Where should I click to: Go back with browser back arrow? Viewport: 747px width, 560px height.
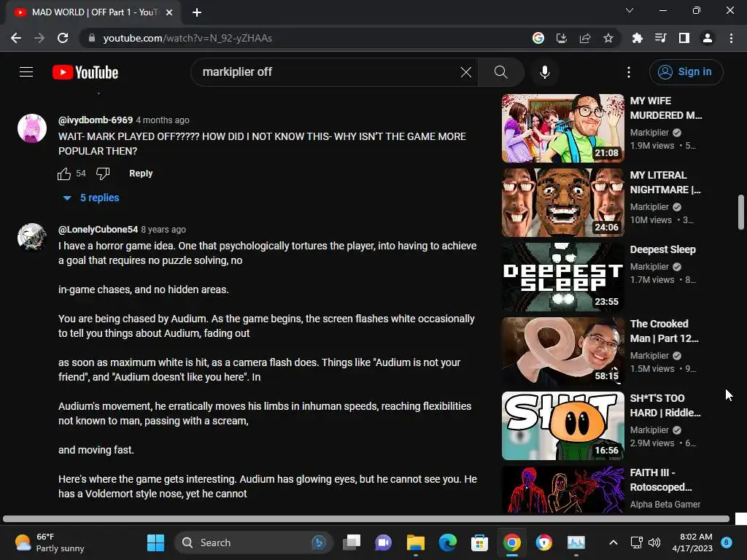pos(16,38)
